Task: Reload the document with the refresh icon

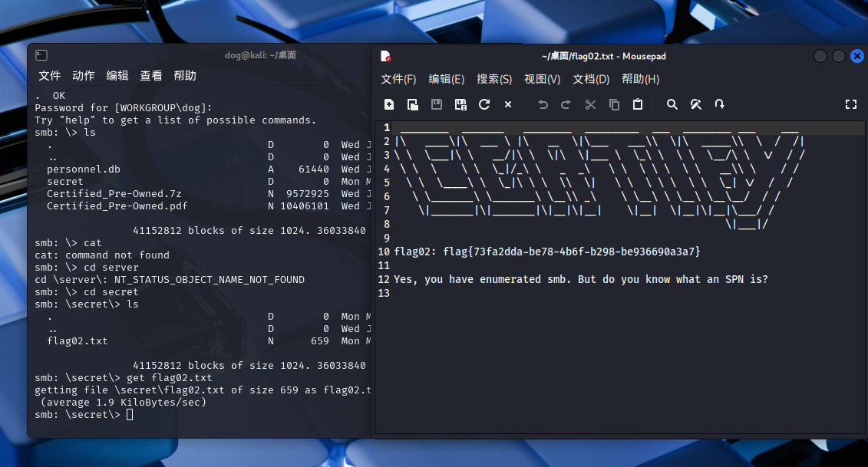Action: pos(484,104)
